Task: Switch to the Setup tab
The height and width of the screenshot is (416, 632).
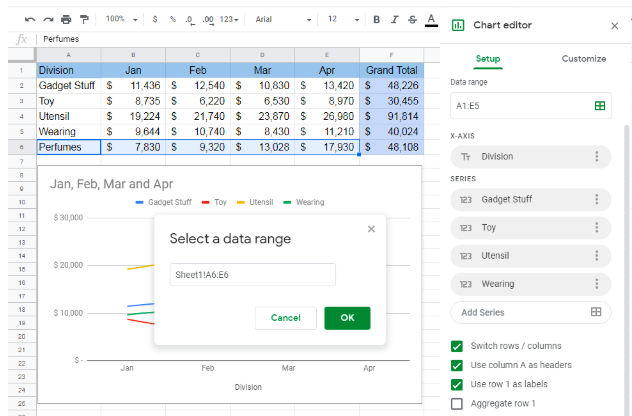Action: click(488, 59)
